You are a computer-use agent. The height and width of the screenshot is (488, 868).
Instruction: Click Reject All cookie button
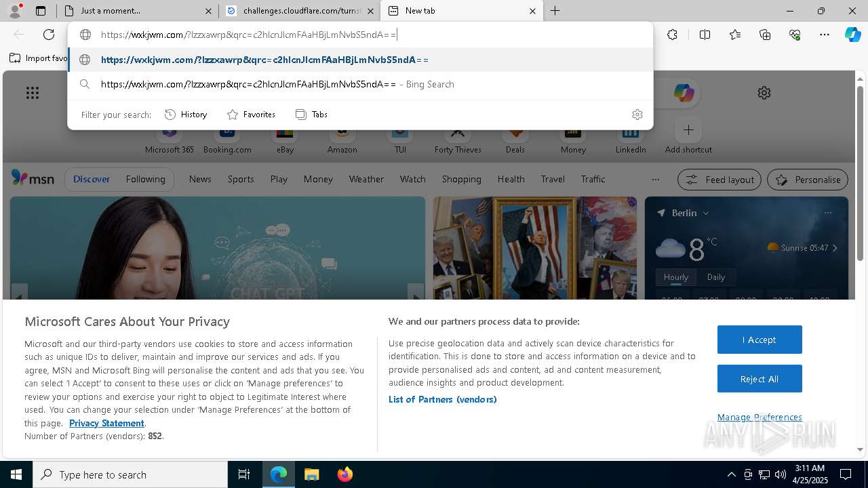759,379
